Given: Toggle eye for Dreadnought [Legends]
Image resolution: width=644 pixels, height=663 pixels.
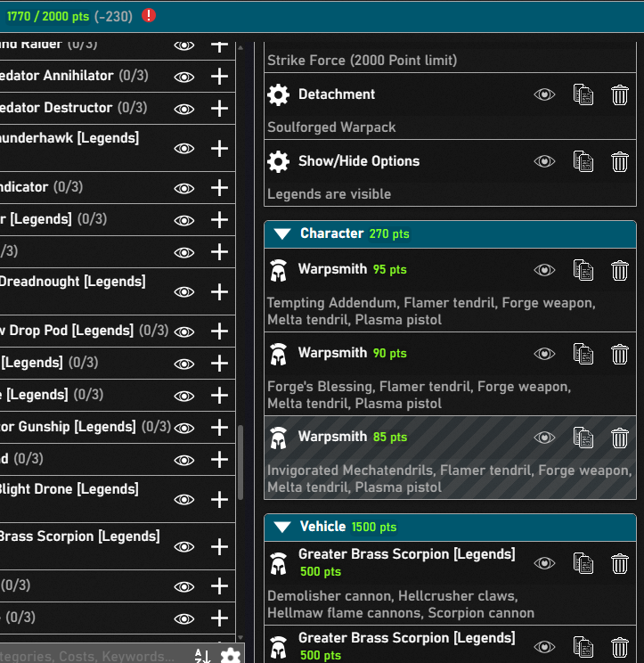Looking at the screenshot, I should click(x=184, y=291).
